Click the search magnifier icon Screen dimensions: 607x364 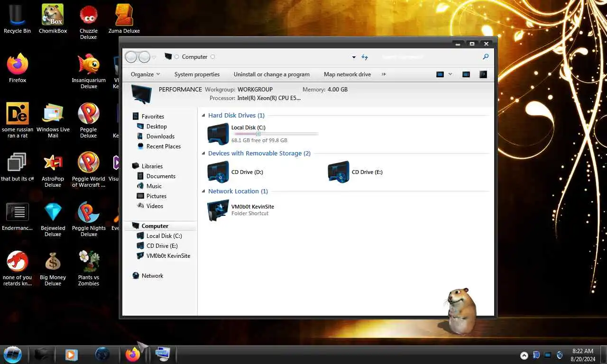pos(486,56)
